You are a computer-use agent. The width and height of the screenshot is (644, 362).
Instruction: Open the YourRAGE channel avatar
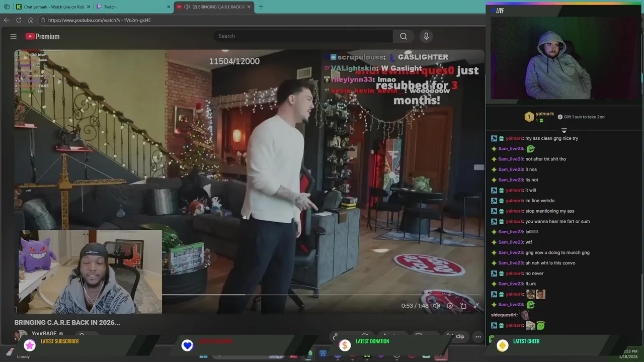pyautogui.click(x=21, y=335)
